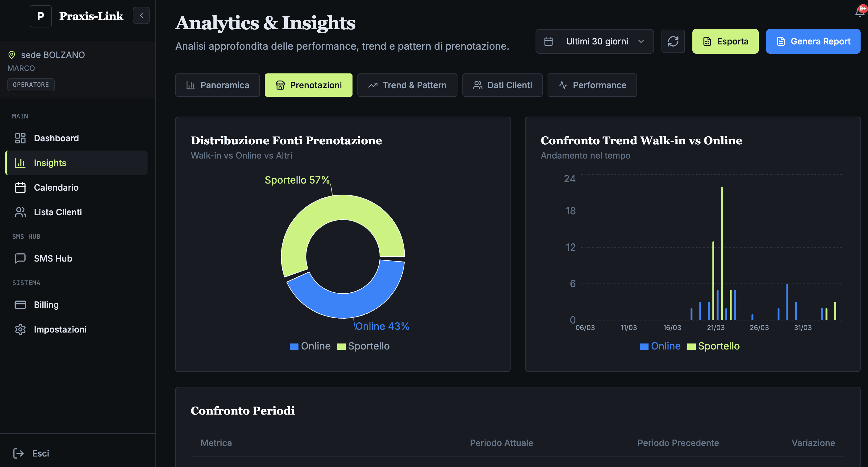Click the Praxis-Link logo icon

[40, 16]
